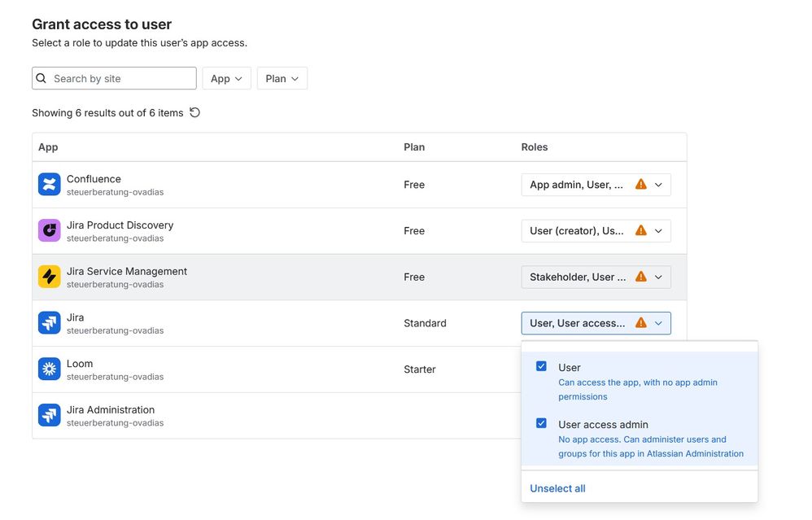This screenshot has width=812, height=520.
Task: Click the Jira Product Discovery icon
Action: coord(50,230)
